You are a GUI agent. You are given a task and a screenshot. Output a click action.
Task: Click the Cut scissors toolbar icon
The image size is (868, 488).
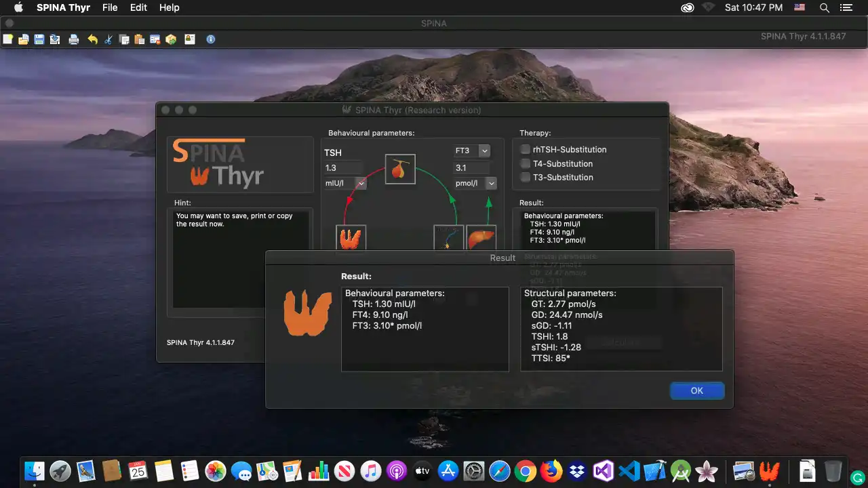click(x=108, y=39)
